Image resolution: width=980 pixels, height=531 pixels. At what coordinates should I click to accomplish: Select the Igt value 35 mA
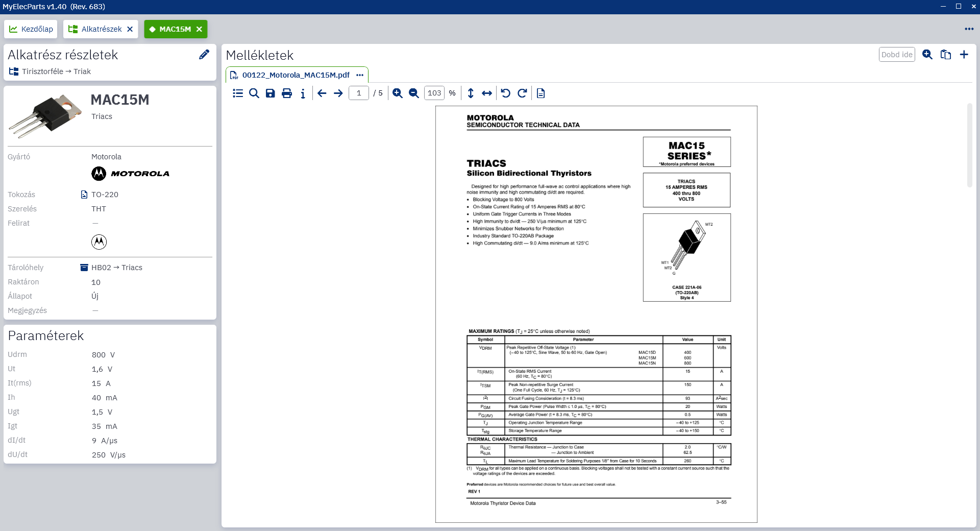[105, 426]
